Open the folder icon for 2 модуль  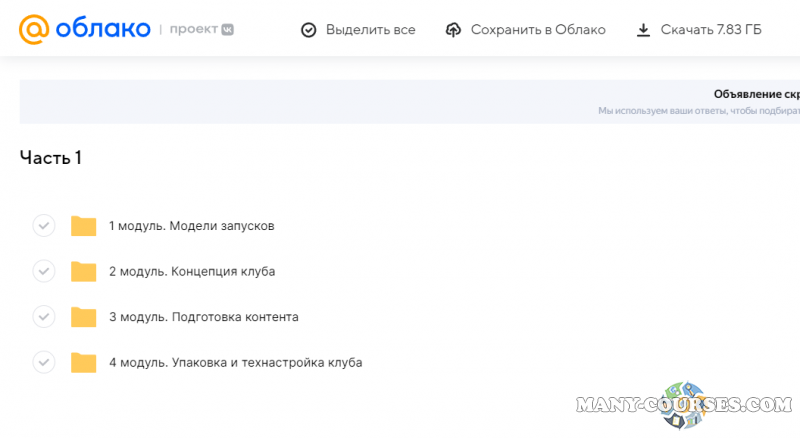pos(84,271)
